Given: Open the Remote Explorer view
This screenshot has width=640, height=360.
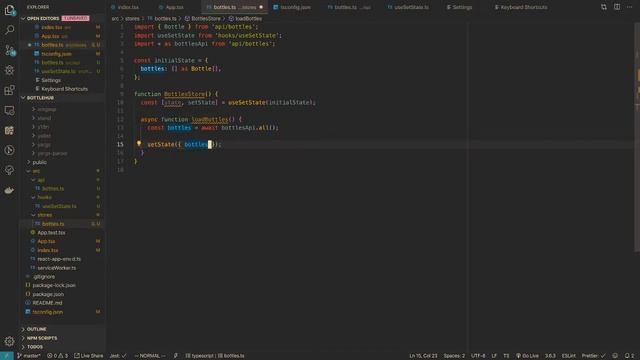Looking at the screenshot, I should click(9, 110).
